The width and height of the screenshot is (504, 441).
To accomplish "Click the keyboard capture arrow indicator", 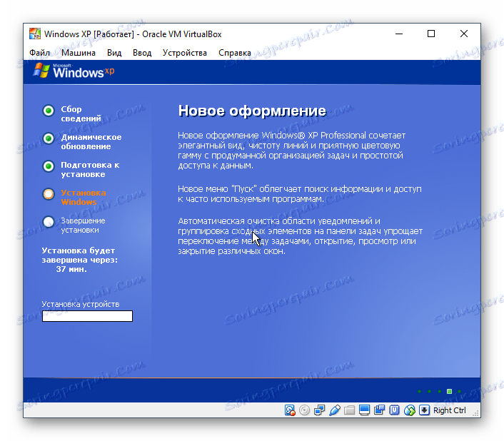I will (x=424, y=410).
